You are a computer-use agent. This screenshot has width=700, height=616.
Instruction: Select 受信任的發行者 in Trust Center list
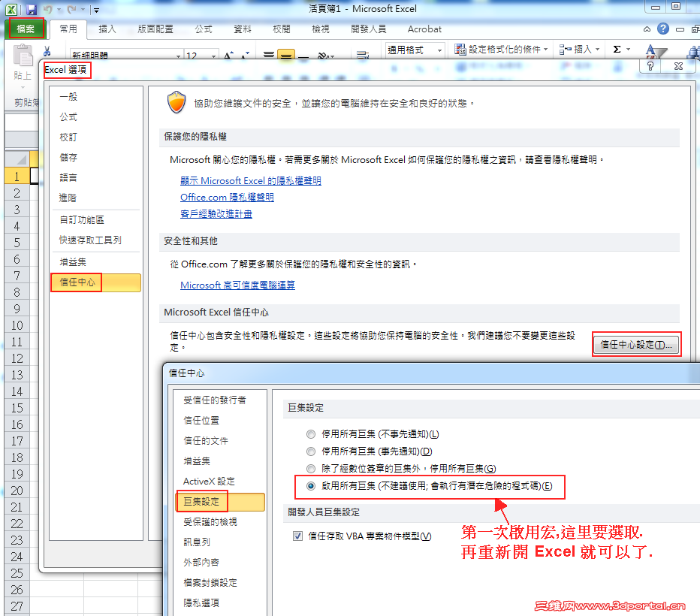[221, 400]
